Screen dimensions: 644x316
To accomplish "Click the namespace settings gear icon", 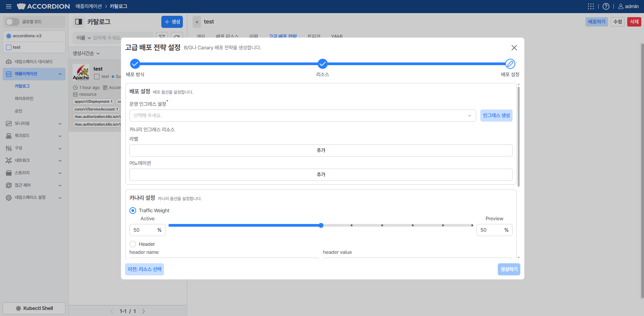I will [x=9, y=198].
